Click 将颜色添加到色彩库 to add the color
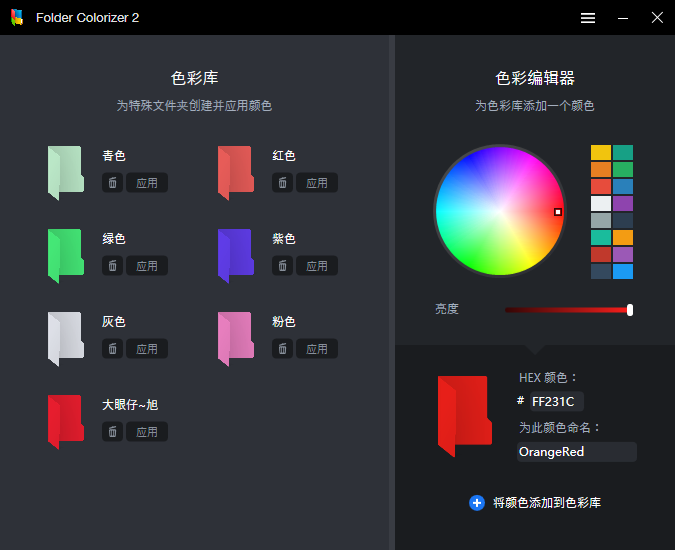 (547, 503)
